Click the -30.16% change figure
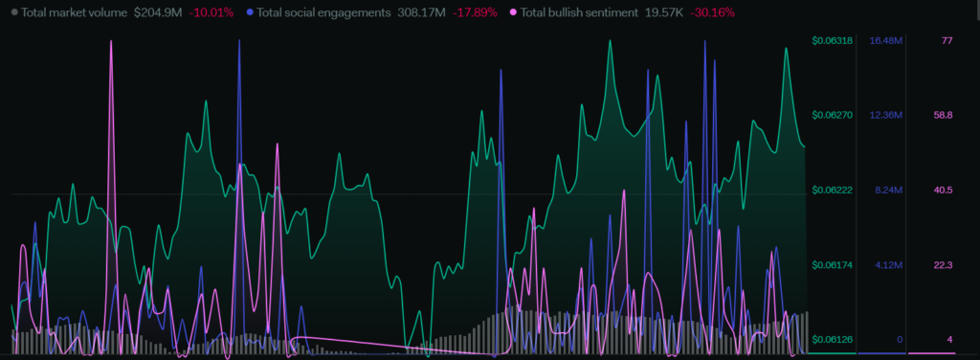Viewport: 980px width, 360px height. pyautogui.click(x=712, y=11)
